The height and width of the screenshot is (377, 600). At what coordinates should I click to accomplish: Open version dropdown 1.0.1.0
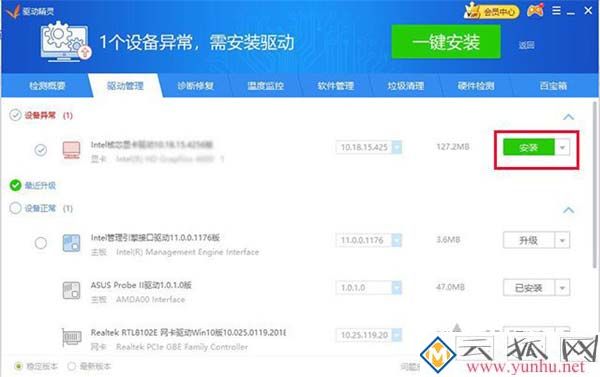397,287
